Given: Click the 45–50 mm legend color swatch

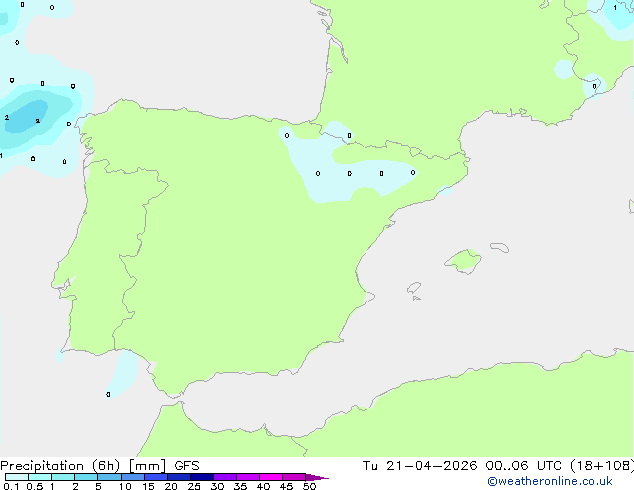Looking at the screenshot, I should click(294, 477).
